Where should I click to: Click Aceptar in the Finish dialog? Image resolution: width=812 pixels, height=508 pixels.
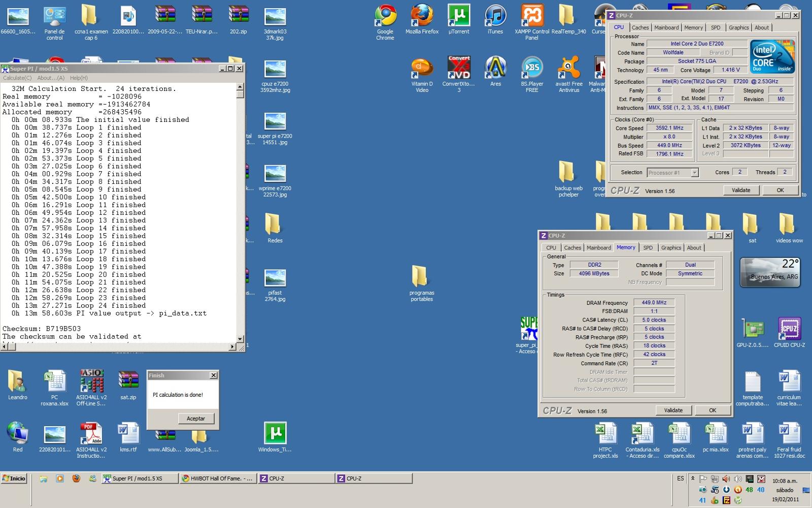point(196,419)
